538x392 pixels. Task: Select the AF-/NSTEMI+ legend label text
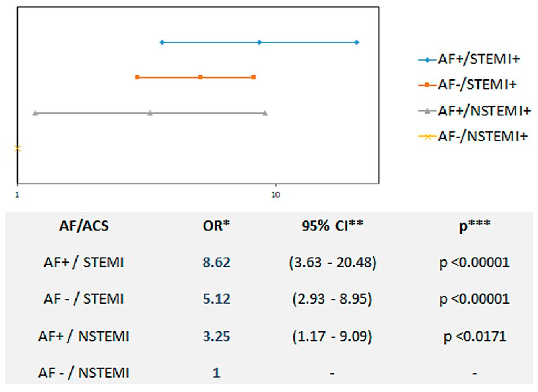[483, 136]
